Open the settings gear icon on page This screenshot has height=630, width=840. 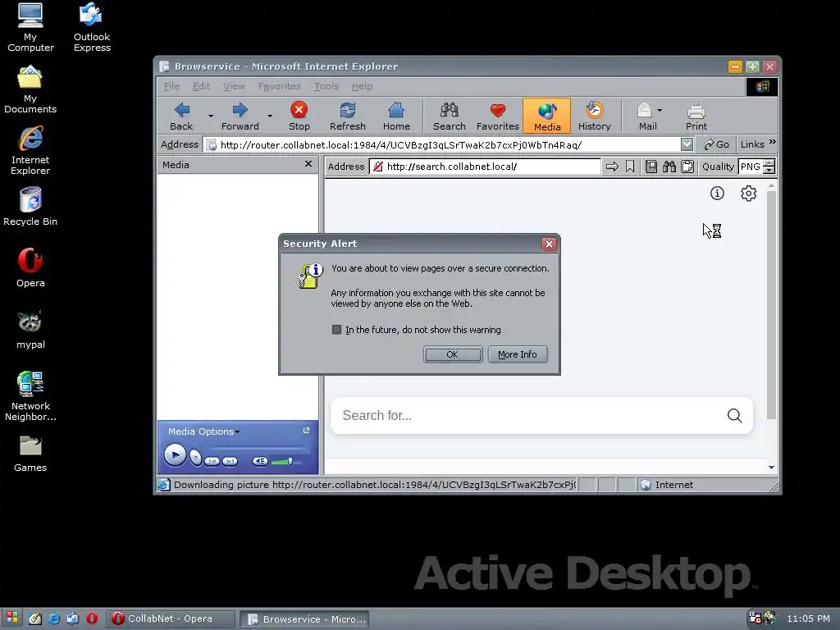point(748,194)
